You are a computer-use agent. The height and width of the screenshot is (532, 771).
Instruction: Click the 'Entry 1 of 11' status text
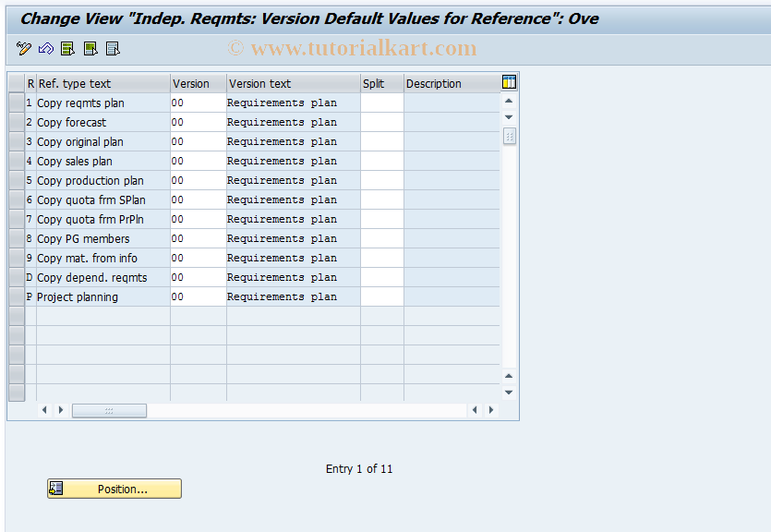(x=359, y=469)
